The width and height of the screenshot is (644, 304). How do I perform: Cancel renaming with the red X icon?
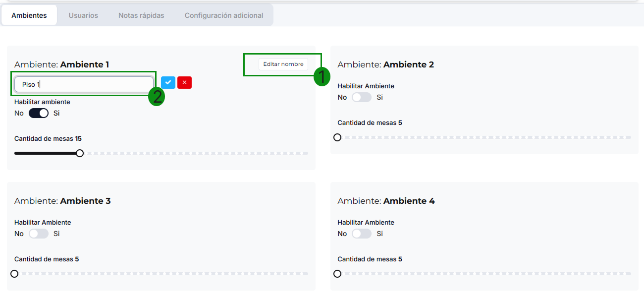[184, 82]
